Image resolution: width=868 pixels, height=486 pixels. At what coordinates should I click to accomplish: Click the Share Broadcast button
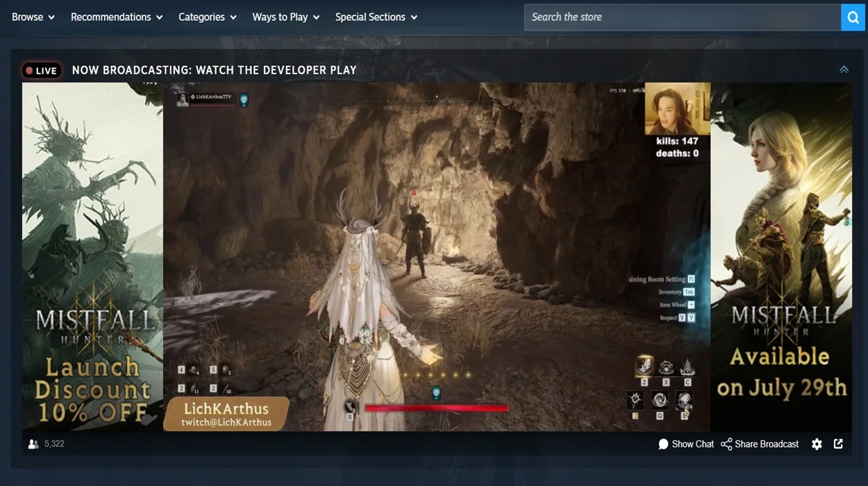(x=760, y=444)
